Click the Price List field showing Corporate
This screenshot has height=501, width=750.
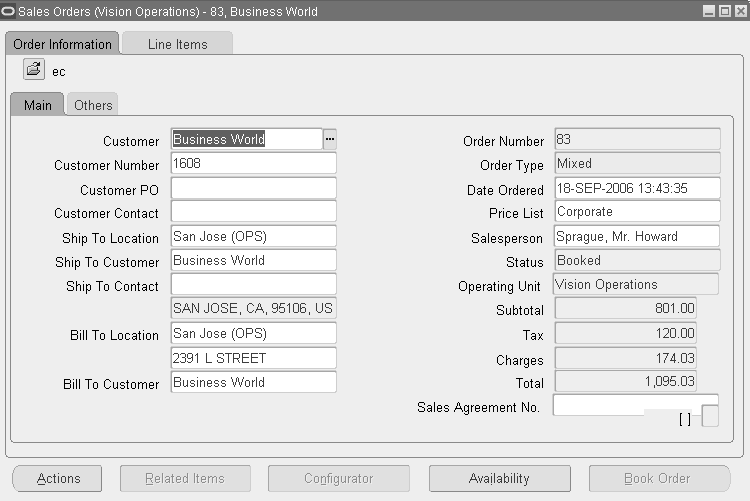pos(637,212)
